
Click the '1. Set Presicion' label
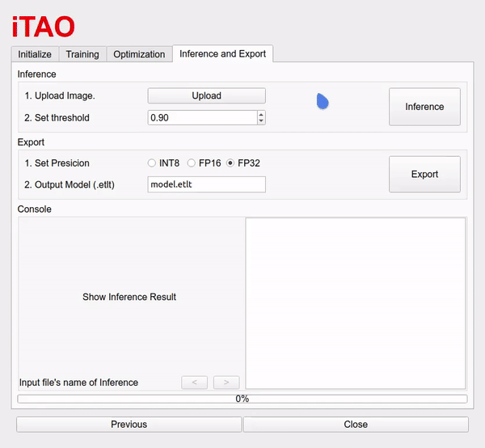(x=57, y=163)
